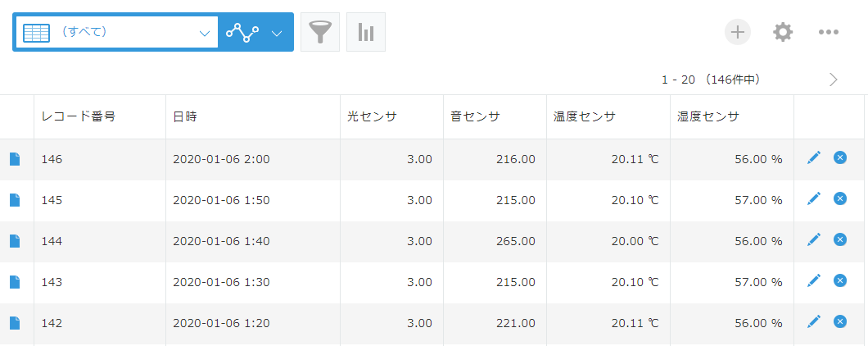Click the 温度センサ column header
The image size is (868, 346).
click(584, 116)
